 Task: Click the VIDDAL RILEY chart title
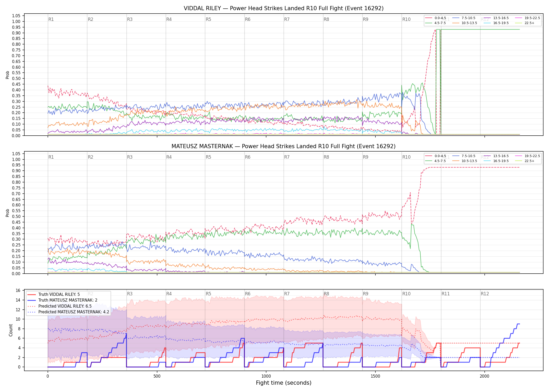point(284,8)
